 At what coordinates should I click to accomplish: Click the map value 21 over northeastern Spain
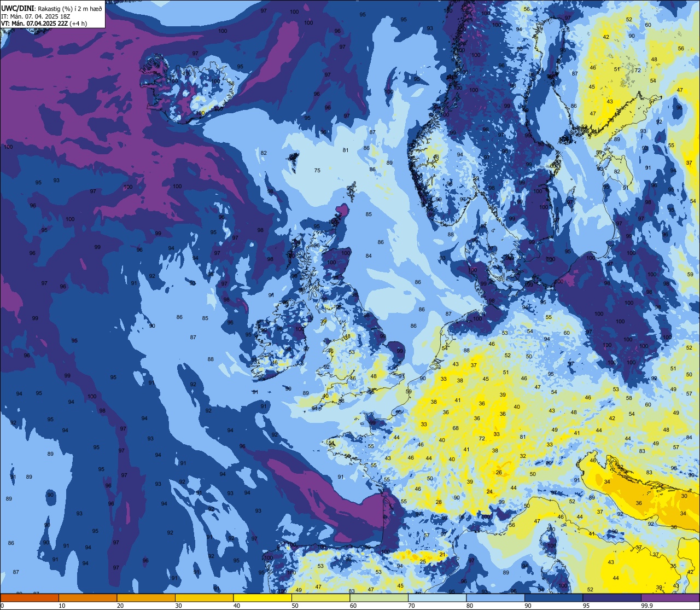(442, 555)
